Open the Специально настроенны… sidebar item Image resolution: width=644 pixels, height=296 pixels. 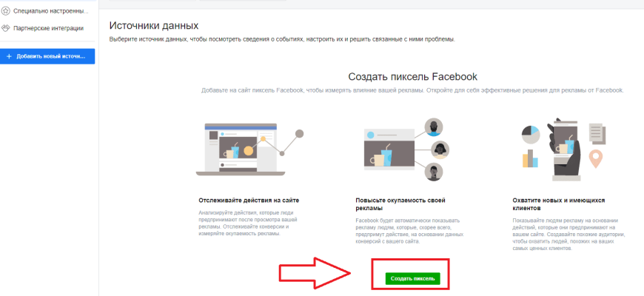click(x=47, y=11)
